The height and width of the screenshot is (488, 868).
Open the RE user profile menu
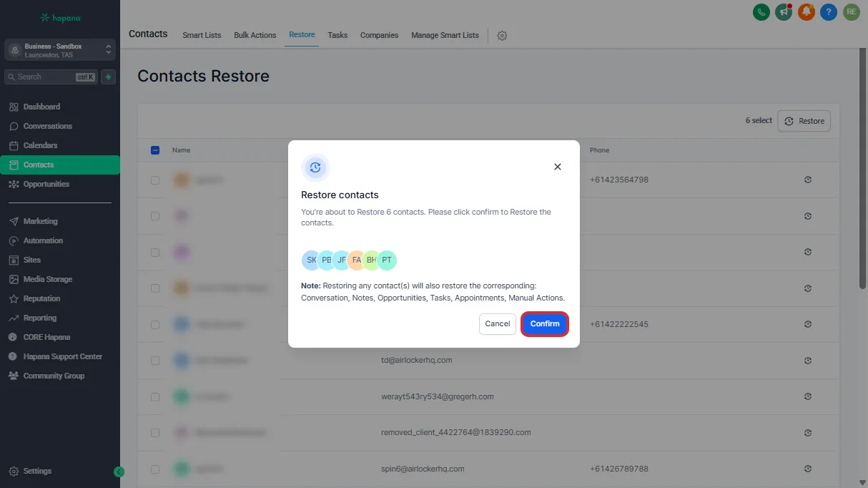pos(851,12)
